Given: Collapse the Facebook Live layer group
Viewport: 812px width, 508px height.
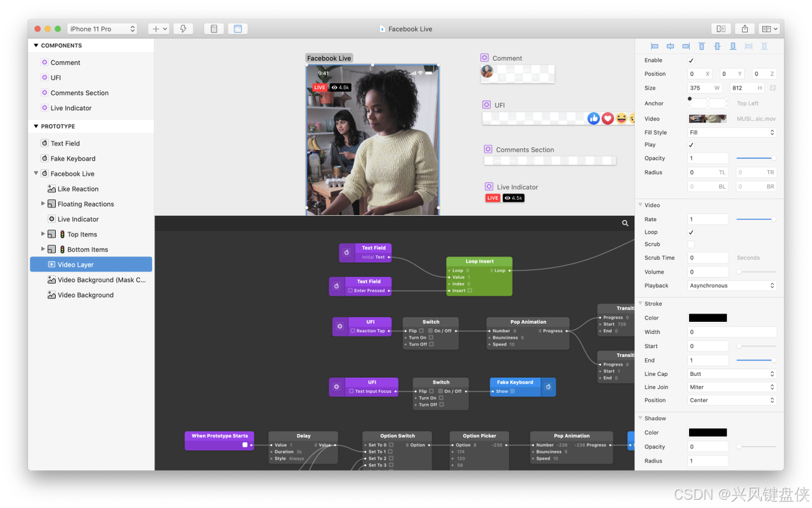Looking at the screenshot, I should point(36,173).
